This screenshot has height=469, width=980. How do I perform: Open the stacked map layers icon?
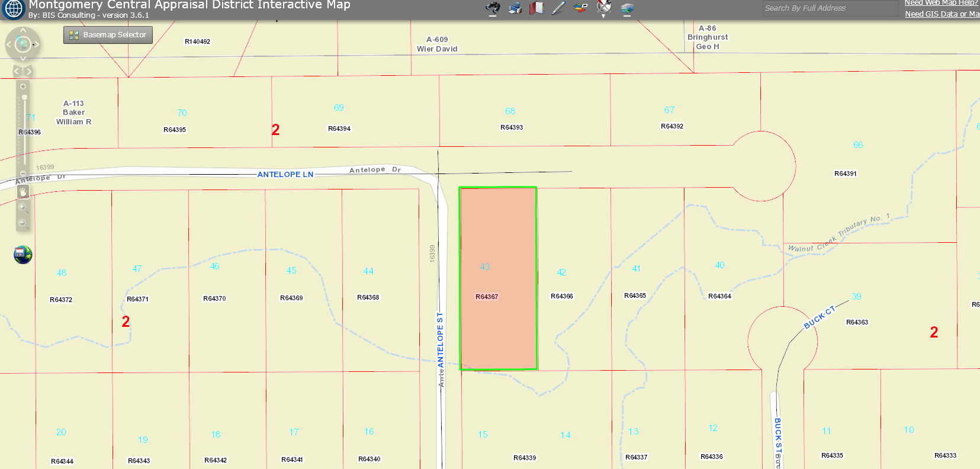[627, 8]
